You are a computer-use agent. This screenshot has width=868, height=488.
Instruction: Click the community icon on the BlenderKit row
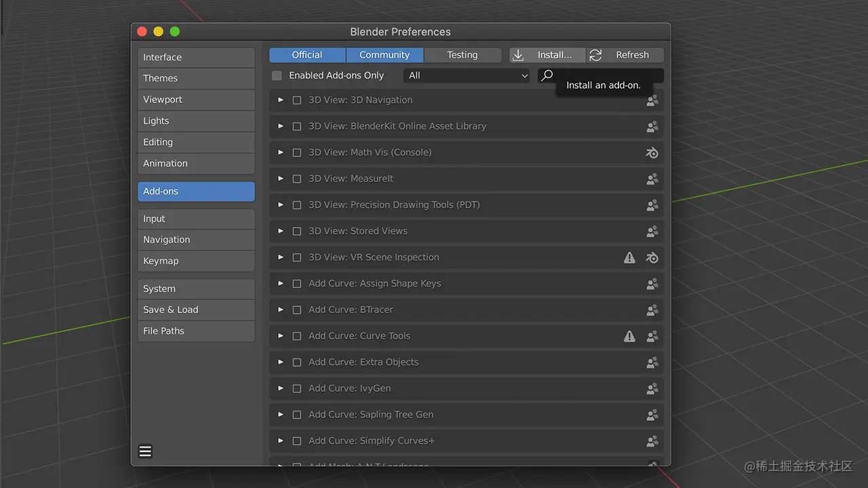pos(652,127)
